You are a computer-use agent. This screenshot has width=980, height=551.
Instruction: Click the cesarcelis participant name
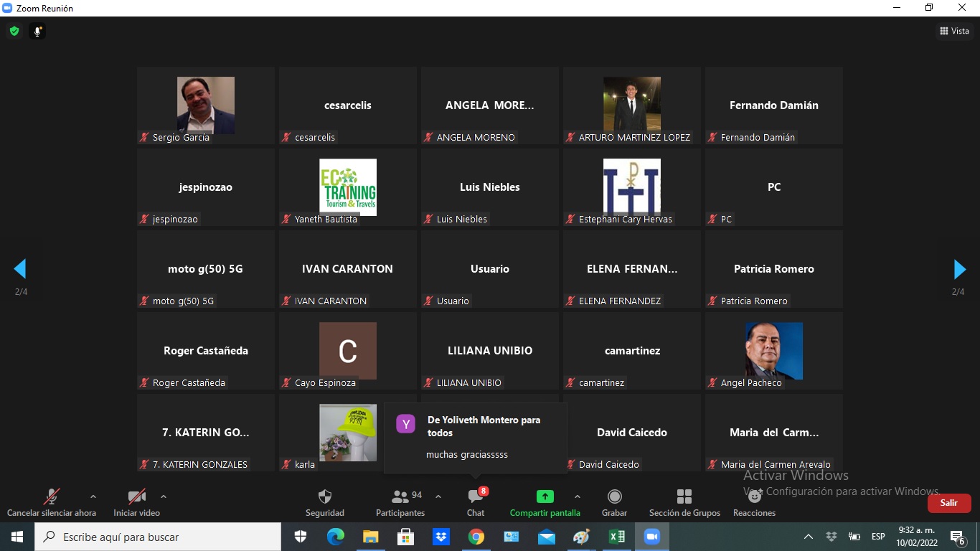coord(348,105)
